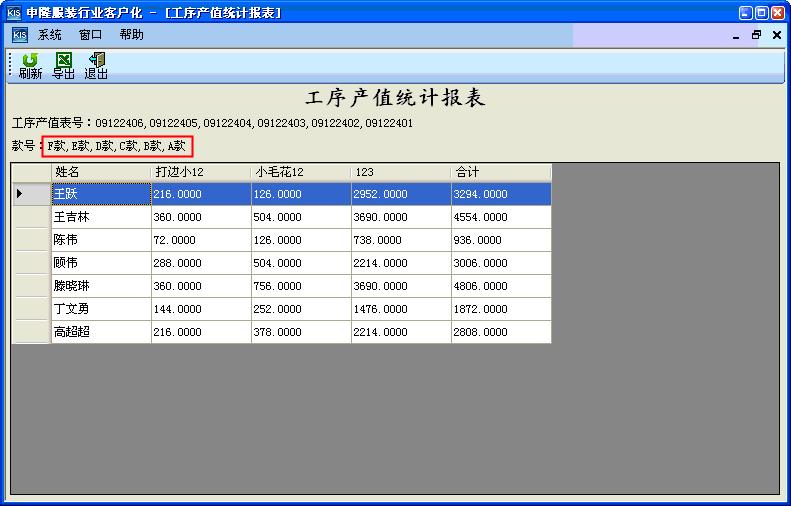The image size is (791, 506).
Task: Click the KIS icon in menu bar
Action: pyautogui.click(x=19, y=35)
